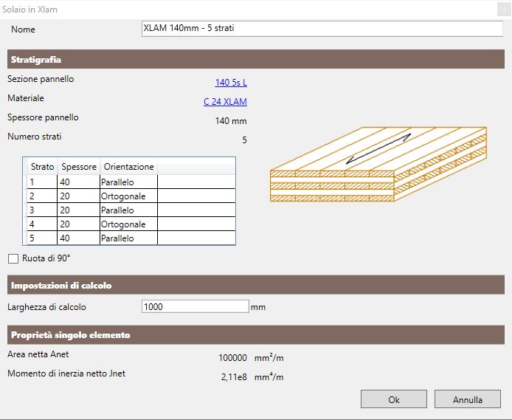Click the 'Proprietà singolo elemento' section header

point(256,335)
